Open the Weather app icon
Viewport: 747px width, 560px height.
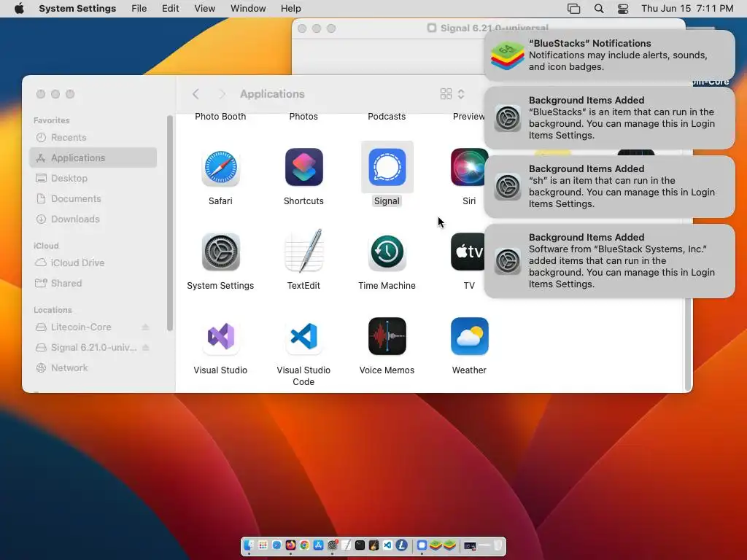469,336
